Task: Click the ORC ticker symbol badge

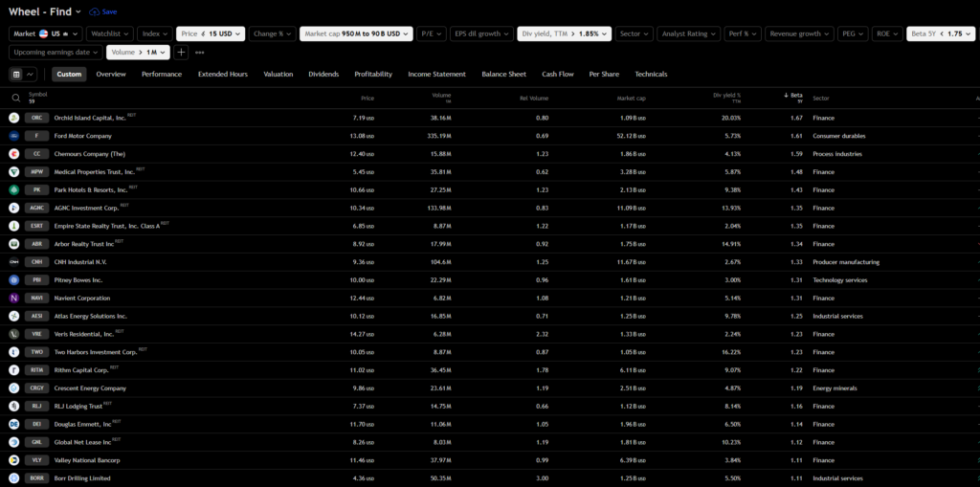Action: 37,118
